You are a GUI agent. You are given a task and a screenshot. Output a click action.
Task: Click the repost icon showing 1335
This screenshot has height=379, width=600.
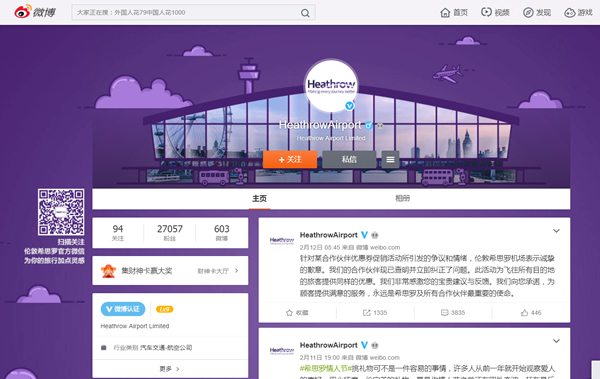[x=367, y=313]
